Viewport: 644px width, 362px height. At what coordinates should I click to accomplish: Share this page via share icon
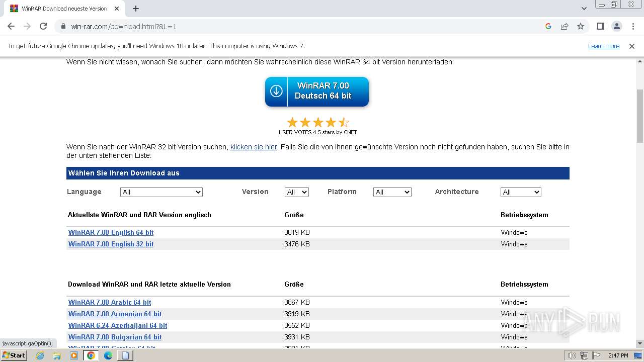565,26
